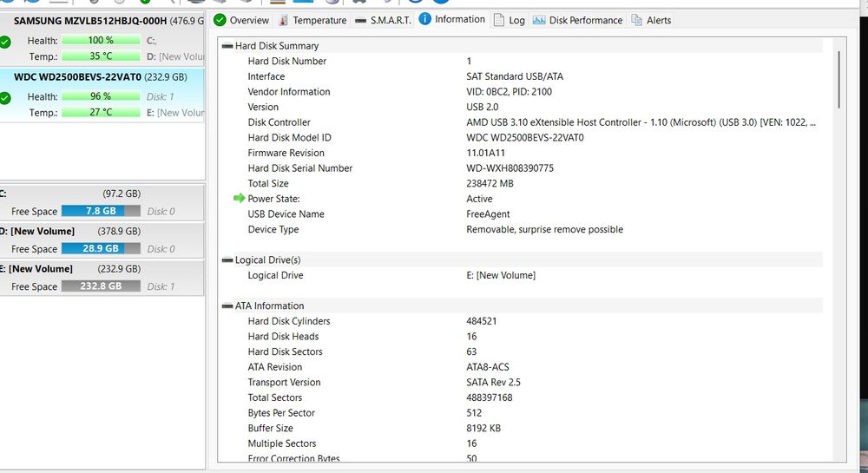Viewport: 868px width, 473px height.
Task: Click the information panel vertical scrollbar thumb
Action: click(x=839, y=79)
